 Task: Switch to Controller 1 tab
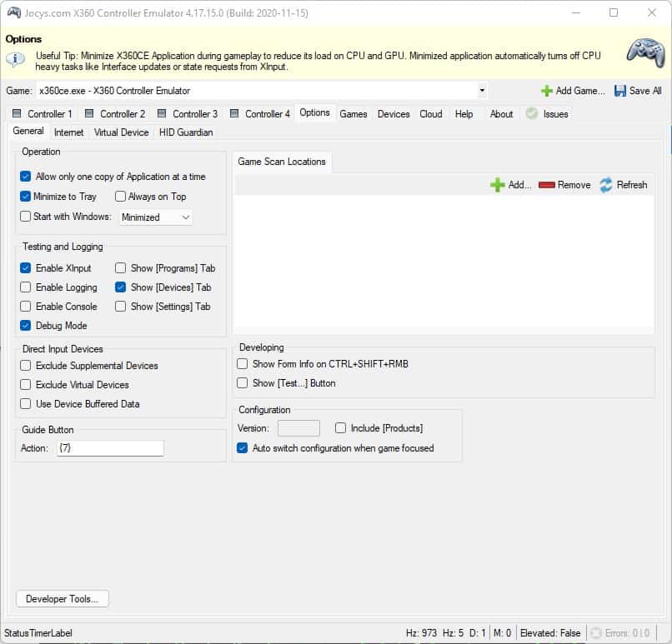(43, 114)
